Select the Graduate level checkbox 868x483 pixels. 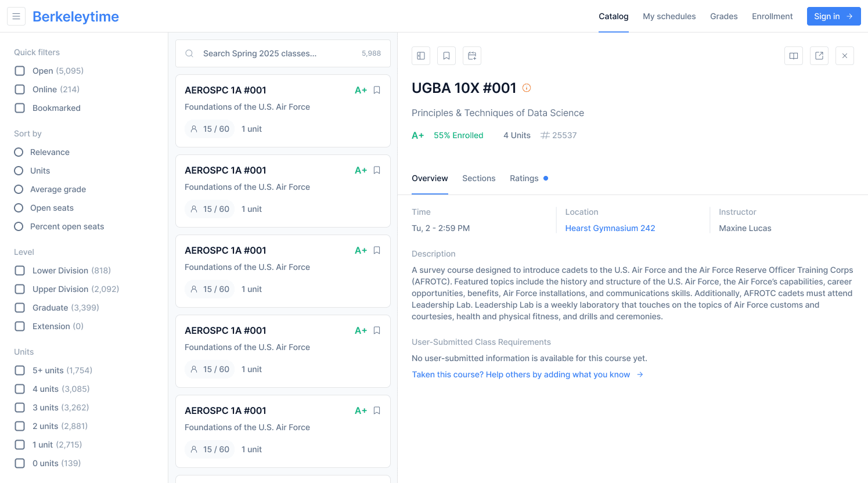(x=20, y=308)
